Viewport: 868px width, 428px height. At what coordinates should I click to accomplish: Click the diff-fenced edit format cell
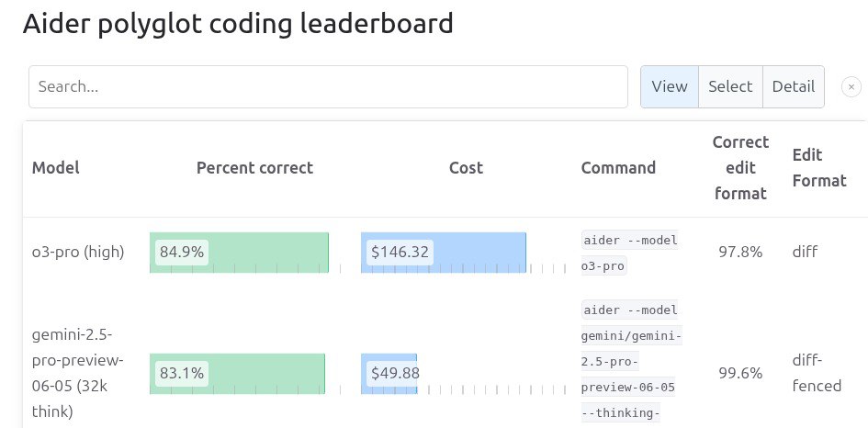(817, 374)
